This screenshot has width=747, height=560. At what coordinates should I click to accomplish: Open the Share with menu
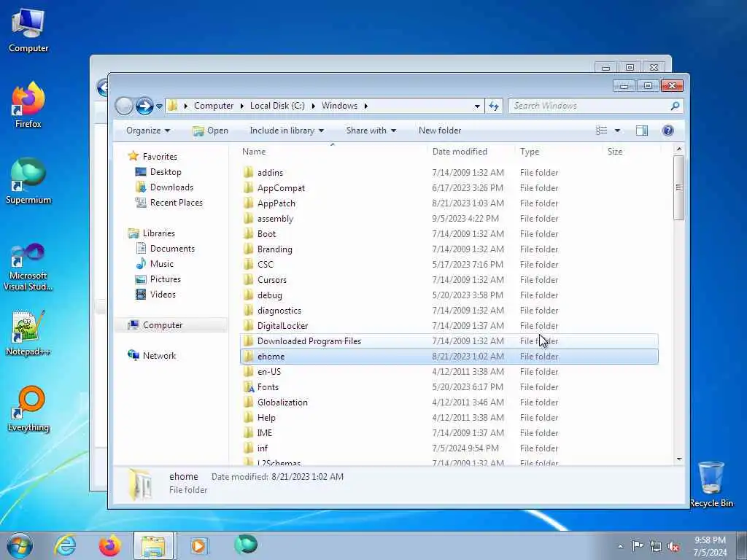371,131
